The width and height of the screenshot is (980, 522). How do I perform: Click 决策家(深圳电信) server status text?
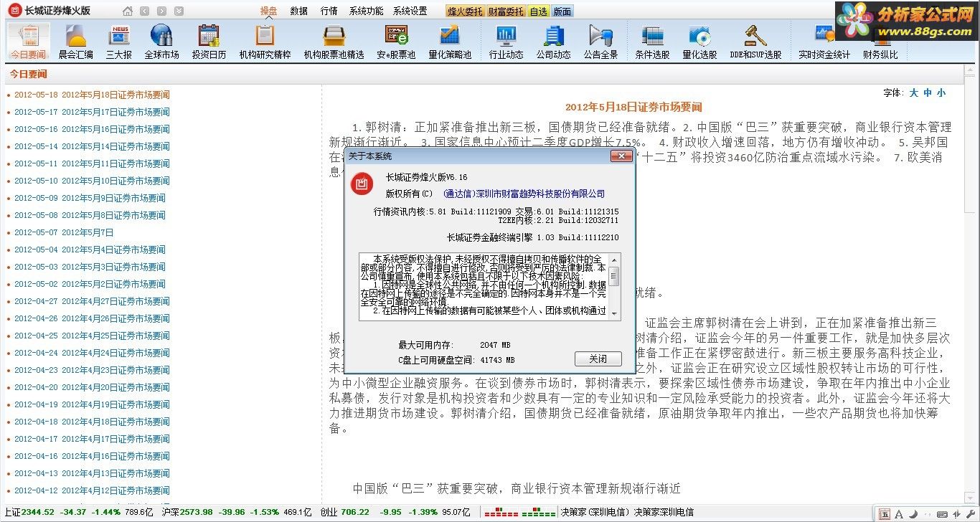tap(595, 512)
